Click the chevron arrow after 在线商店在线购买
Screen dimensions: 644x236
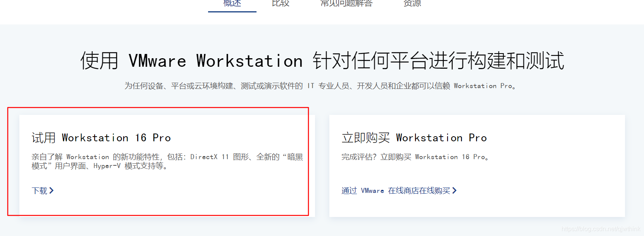click(x=455, y=191)
